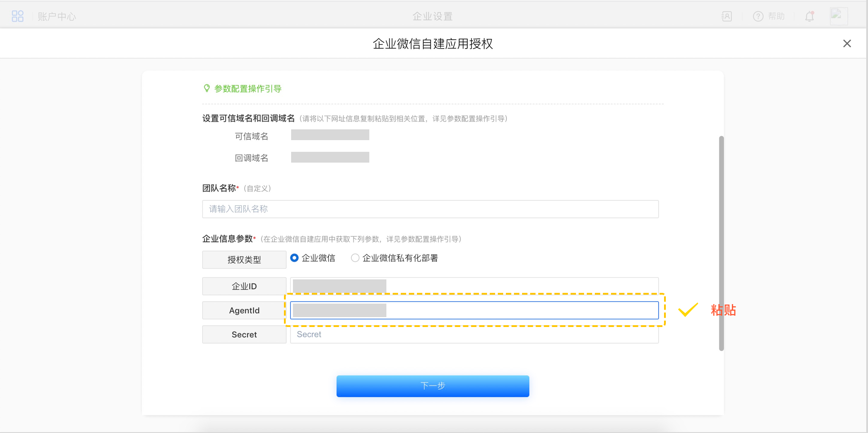Click the 账户中心 header label
The width and height of the screenshot is (868, 433).
coord(57,17)
